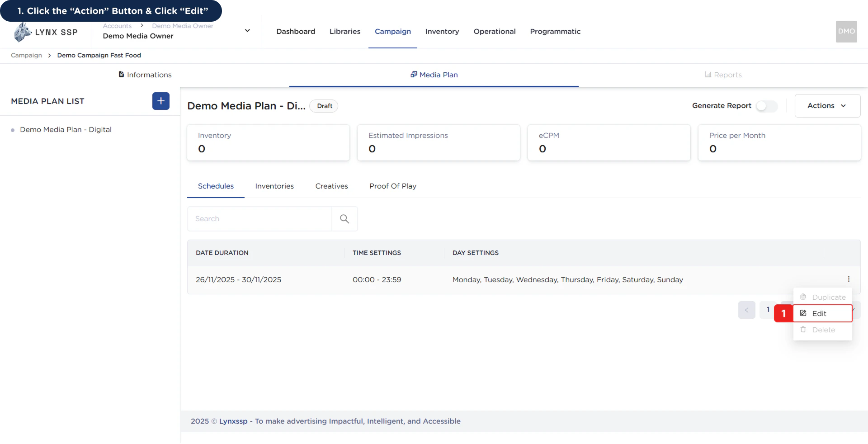The image size is (868, 444).
Task: Click the DATE DURATION column header
Action: pos(222,253)
